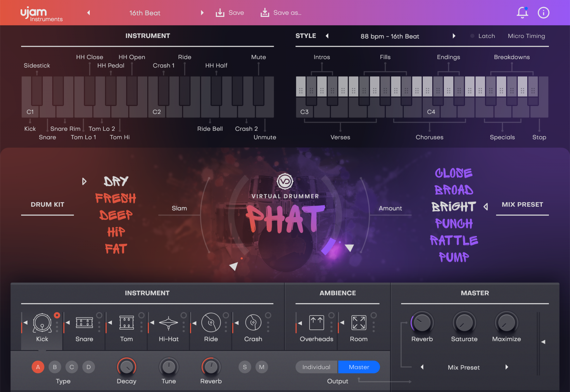Open Micro Timing settings
Screen dimensions: 570x392
(x=526, y=36)
